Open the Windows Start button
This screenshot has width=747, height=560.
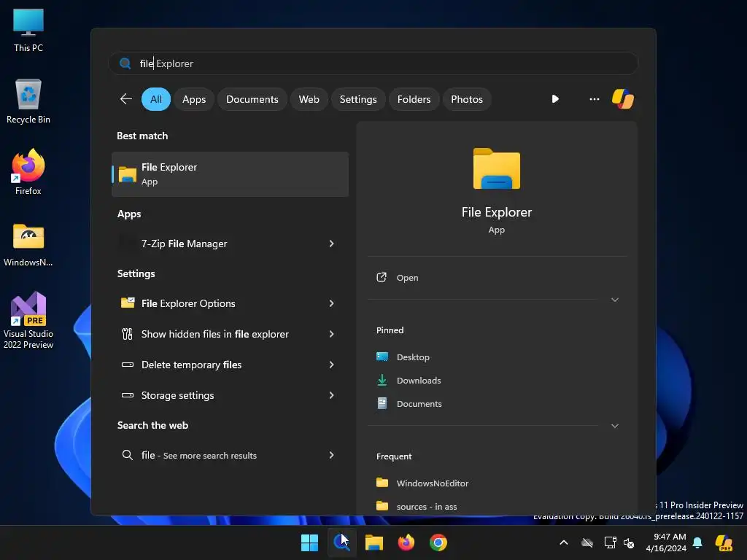point(309,542)
